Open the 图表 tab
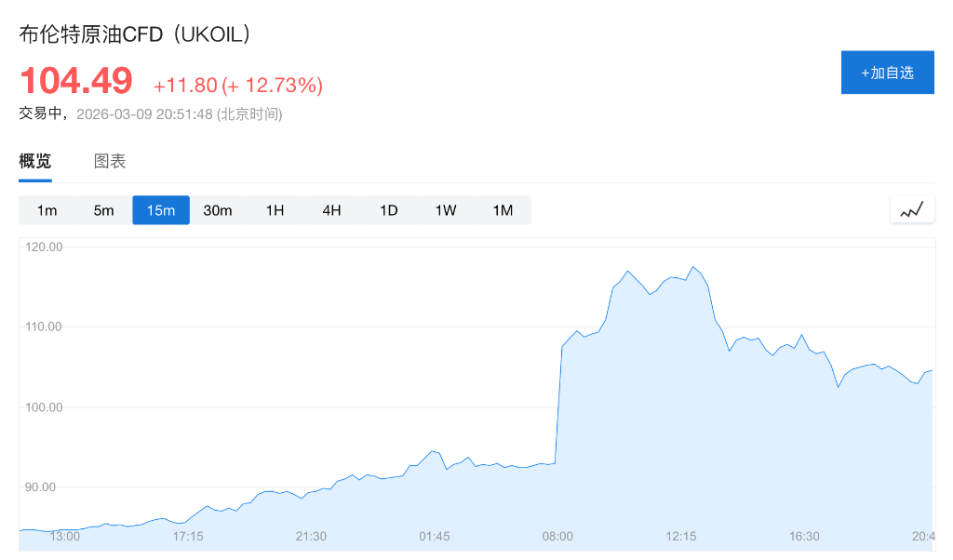Image resolution: width=953 pixels, height=560 pixels. [110, 161]
